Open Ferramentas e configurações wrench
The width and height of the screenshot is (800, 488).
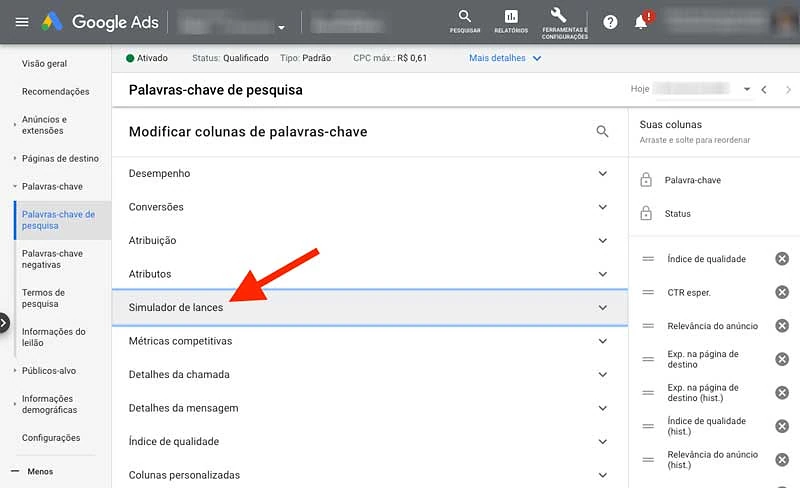coord(564,23)
